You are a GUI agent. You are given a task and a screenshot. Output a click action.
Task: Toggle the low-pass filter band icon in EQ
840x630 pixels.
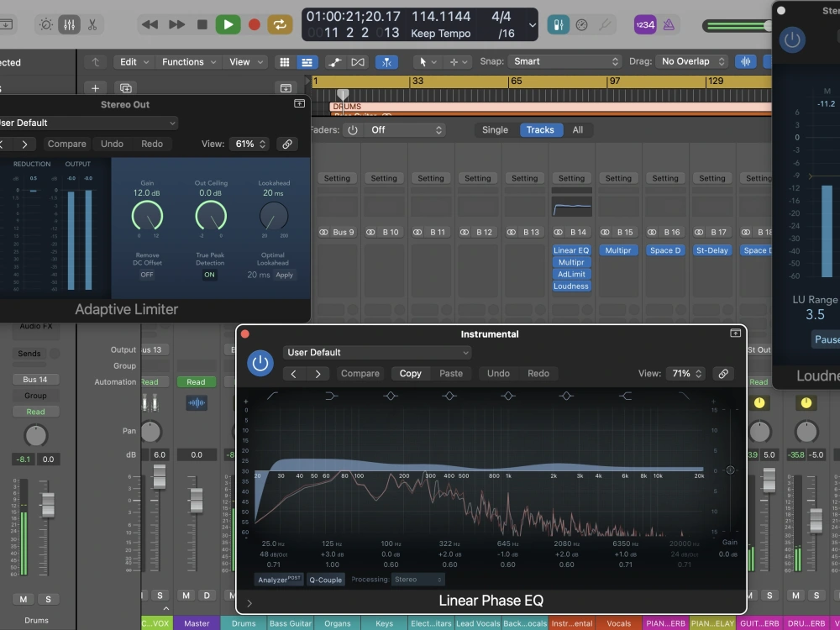[684, 396]
